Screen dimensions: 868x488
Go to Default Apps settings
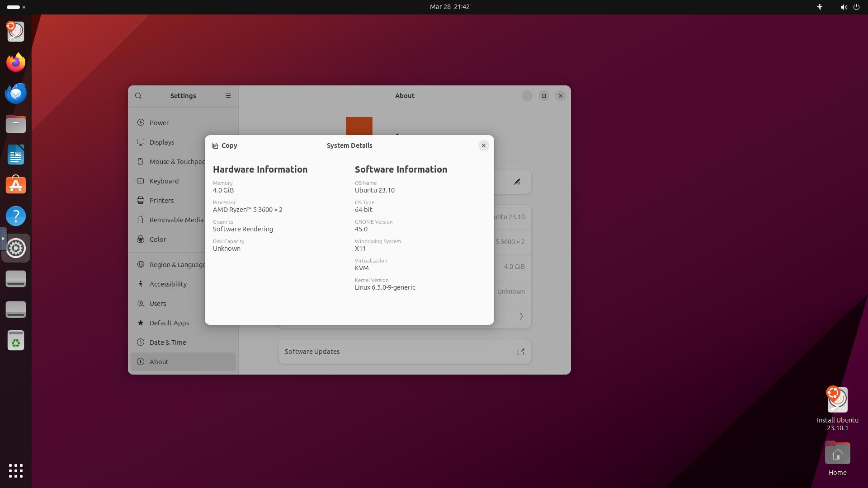pyautogui.click(x=183, y=323)
